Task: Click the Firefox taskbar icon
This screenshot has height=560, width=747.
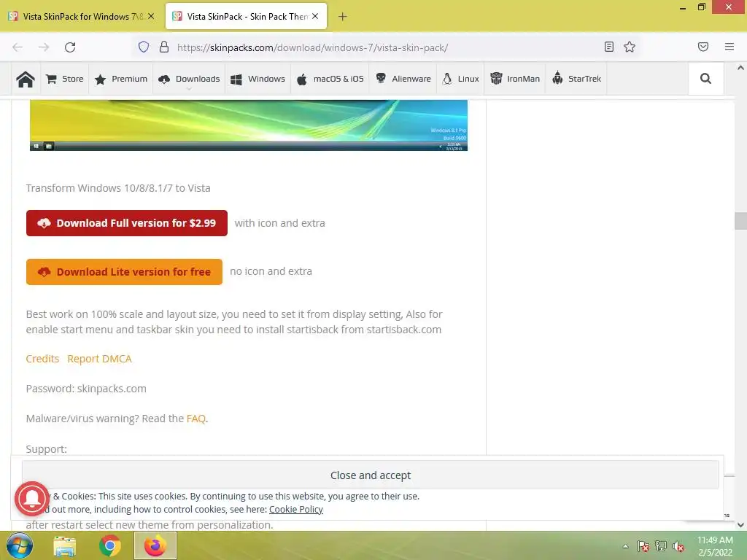Action: 155,545
